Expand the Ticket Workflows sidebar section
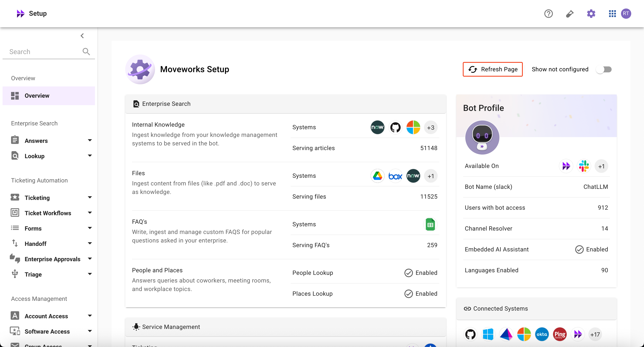 click(x=90, y=213)
